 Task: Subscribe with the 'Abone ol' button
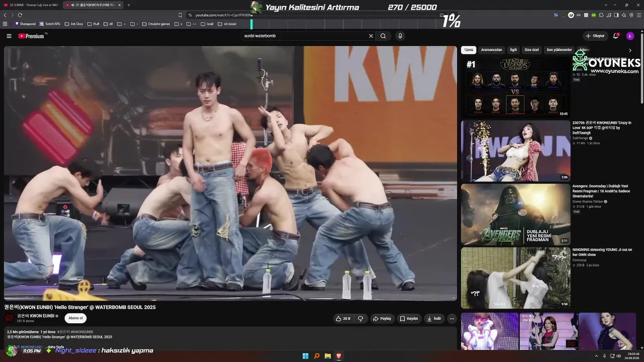pos(75,318)
